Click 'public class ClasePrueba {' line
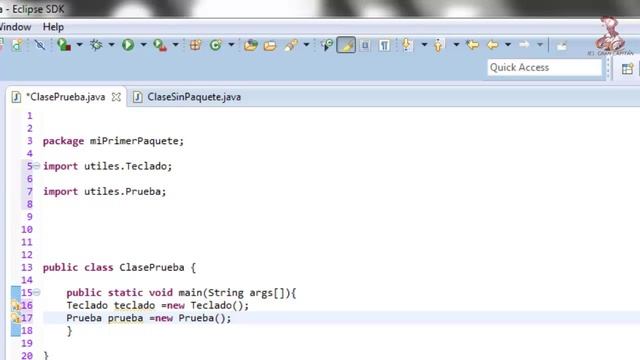 tap(119, 268)
